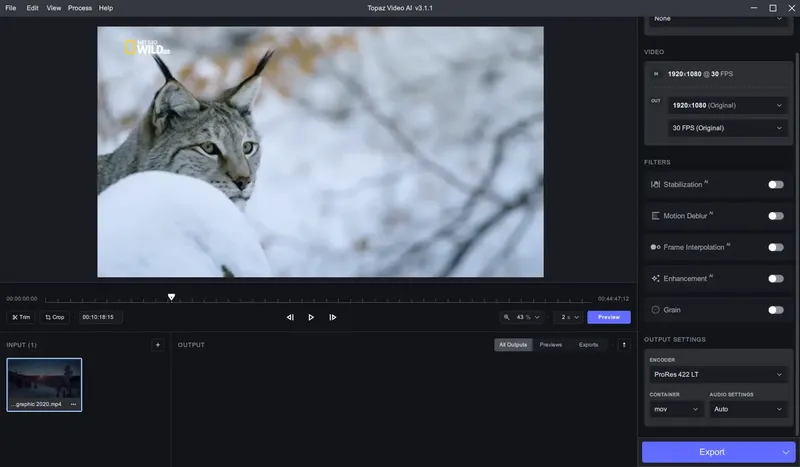Select the Crop tool

click(55, 317)
